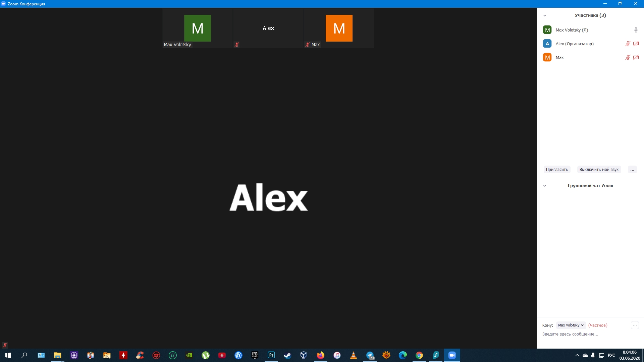The width and height of the screenshot is (644, 362).
Task: Open the chat options three-dots menu
Action: point(635,325)
